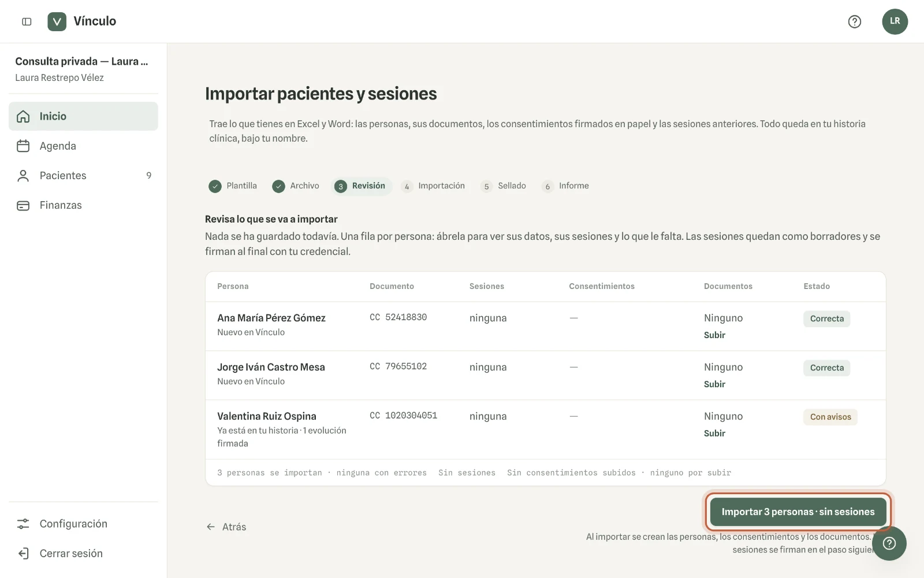Image resolution: width=924 pixels, height=578 pixels.
Task: Click the Correcta badge for Jorge Iván
Action: click(826, 368)
